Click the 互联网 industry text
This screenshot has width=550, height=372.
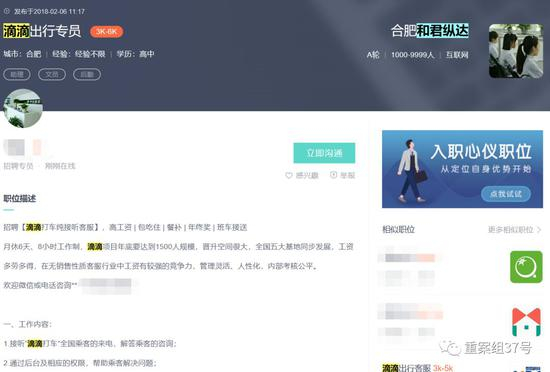coord(457,55)
